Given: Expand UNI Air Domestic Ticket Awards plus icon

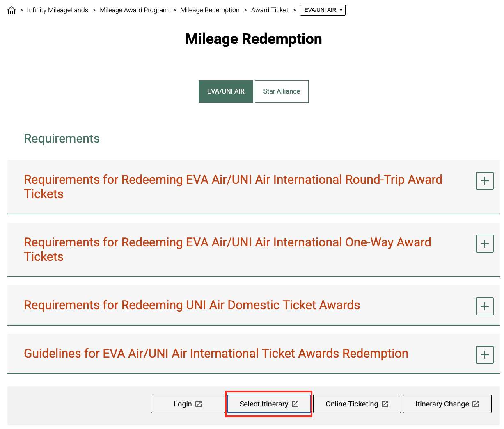Looking at the screenshot, I should tap(484, 306).
